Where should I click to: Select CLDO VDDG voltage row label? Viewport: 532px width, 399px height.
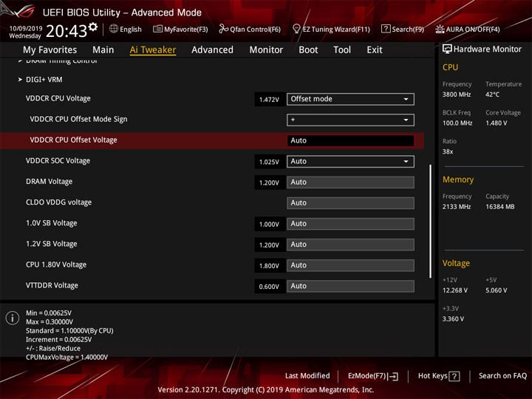(58, 202)
